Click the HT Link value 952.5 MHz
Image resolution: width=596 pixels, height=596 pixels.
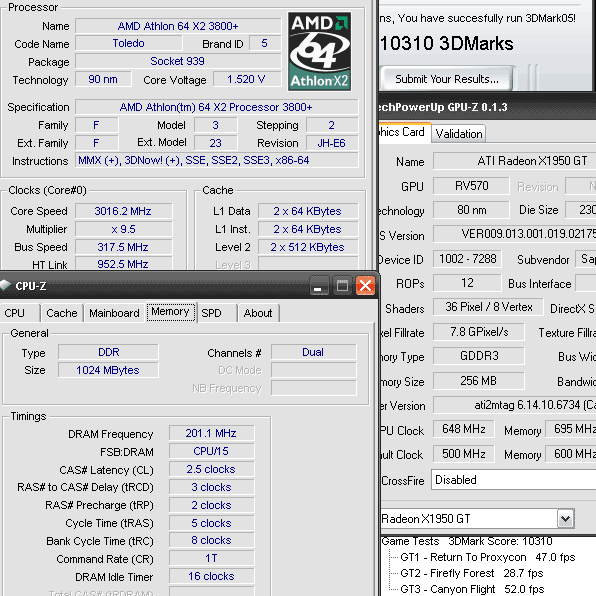[123, 264]
